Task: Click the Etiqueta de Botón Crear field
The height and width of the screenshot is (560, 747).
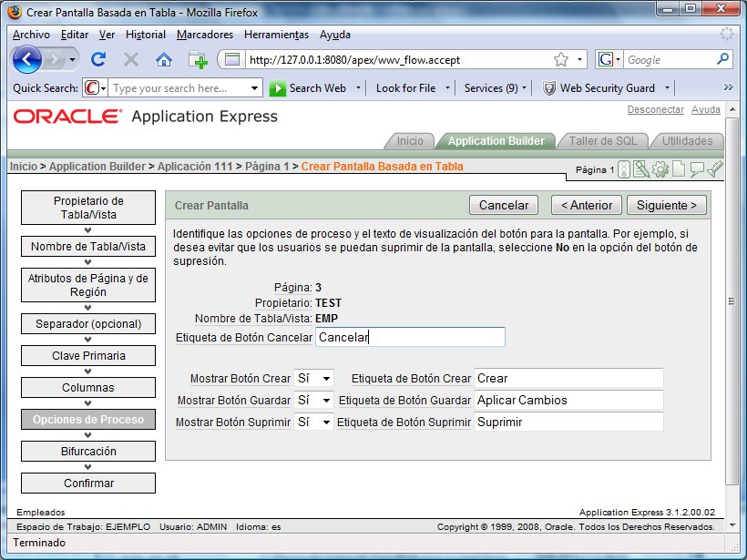Action: (568, 378)
